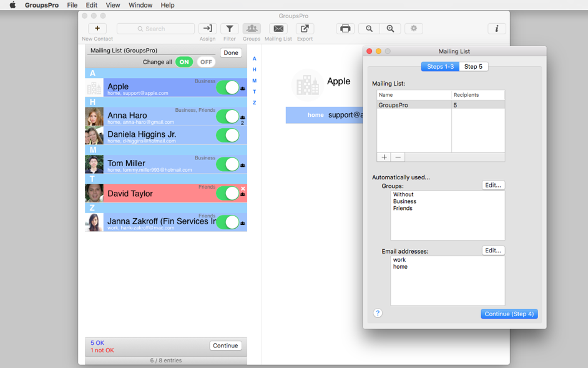This screenshot has width=588, height=368.
Task: Click the Assign arrow icon in toolbar
Action: (x=207, y=29)
